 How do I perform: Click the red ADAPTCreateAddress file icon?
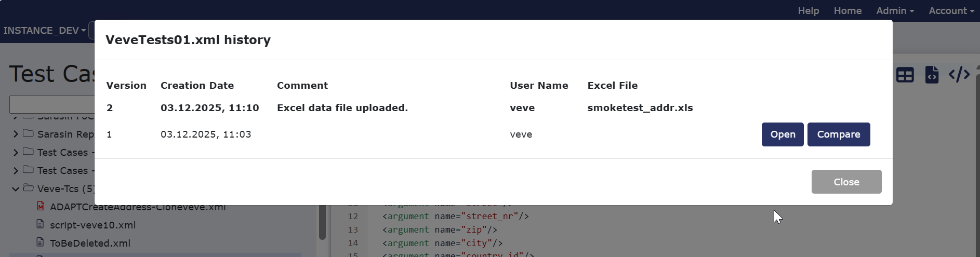point(41,206)
